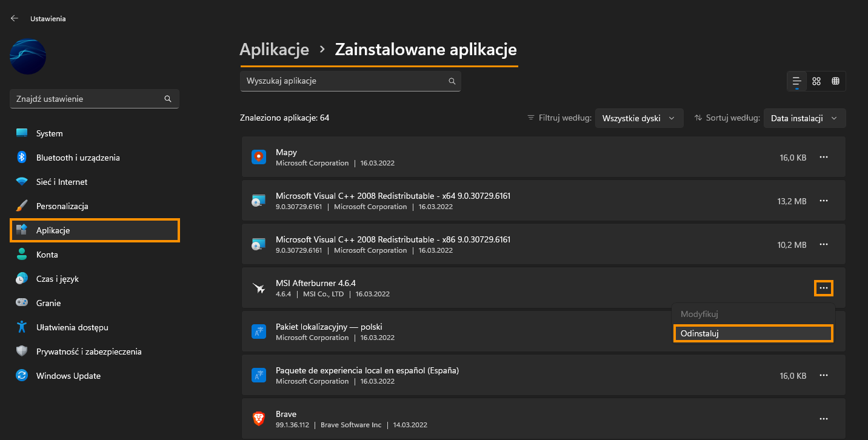The height and width of the screenshot is (440, 868).
Task: Click the Mapy app icon
Action: (259, 157)
